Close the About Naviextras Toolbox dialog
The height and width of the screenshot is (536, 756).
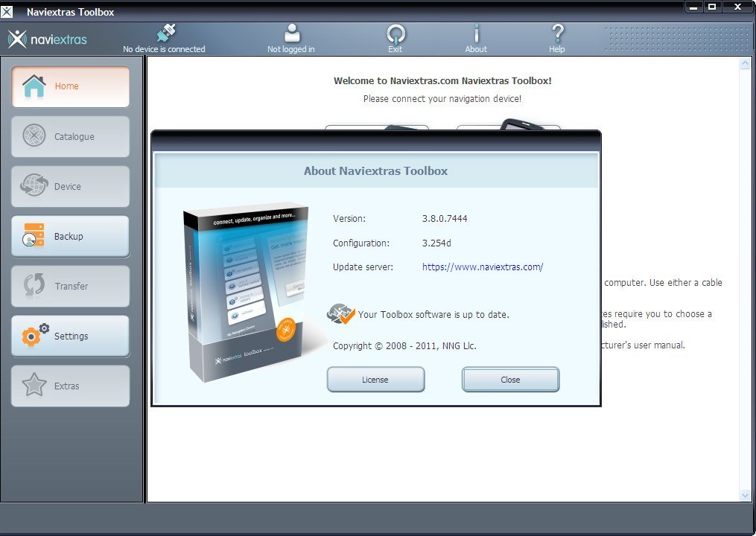510,380
